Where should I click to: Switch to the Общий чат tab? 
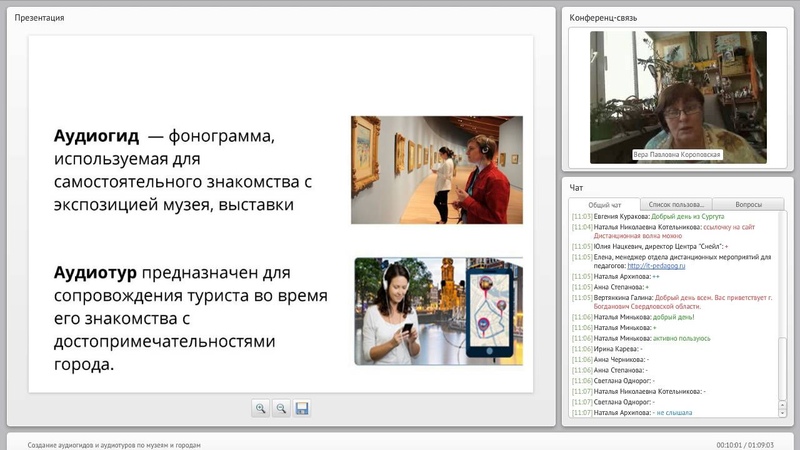tap(604, 204)
